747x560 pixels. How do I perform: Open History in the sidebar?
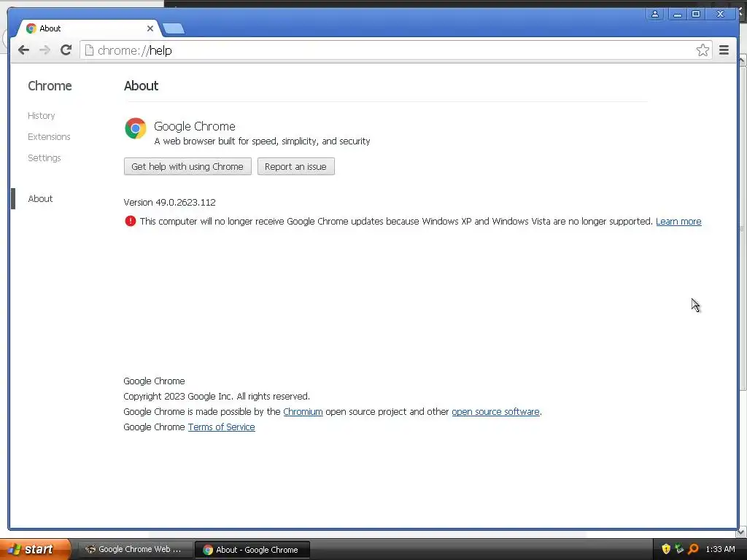click(42, 116)
